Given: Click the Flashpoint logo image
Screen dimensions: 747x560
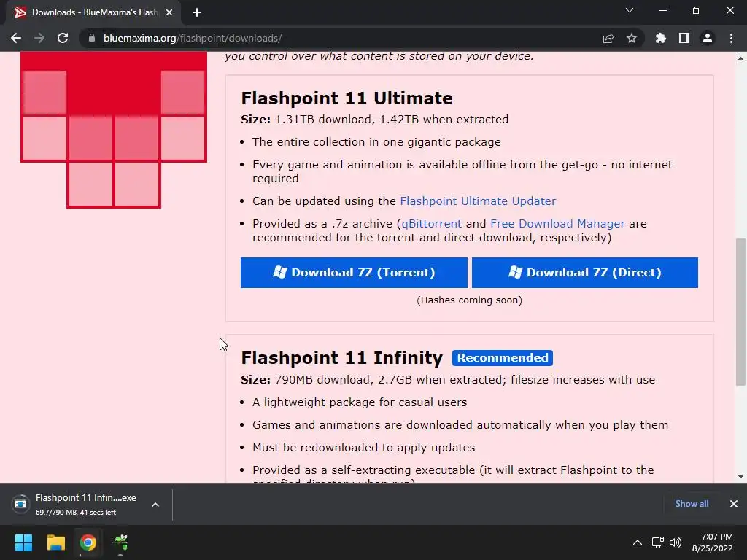Looking at the screenshot, I should (x=113, y=130).
